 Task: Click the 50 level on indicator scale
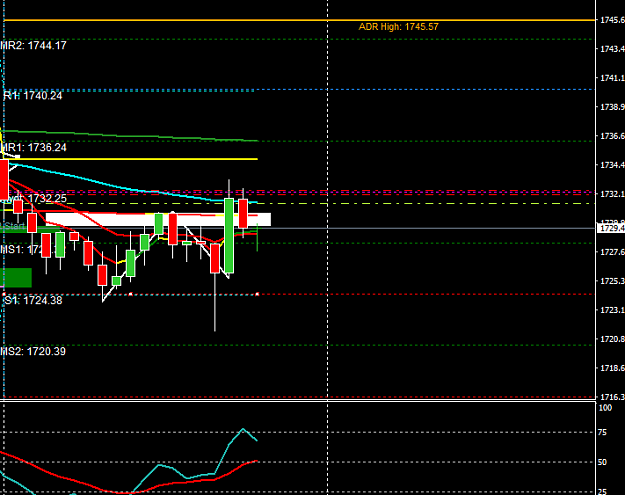[602, 462]
